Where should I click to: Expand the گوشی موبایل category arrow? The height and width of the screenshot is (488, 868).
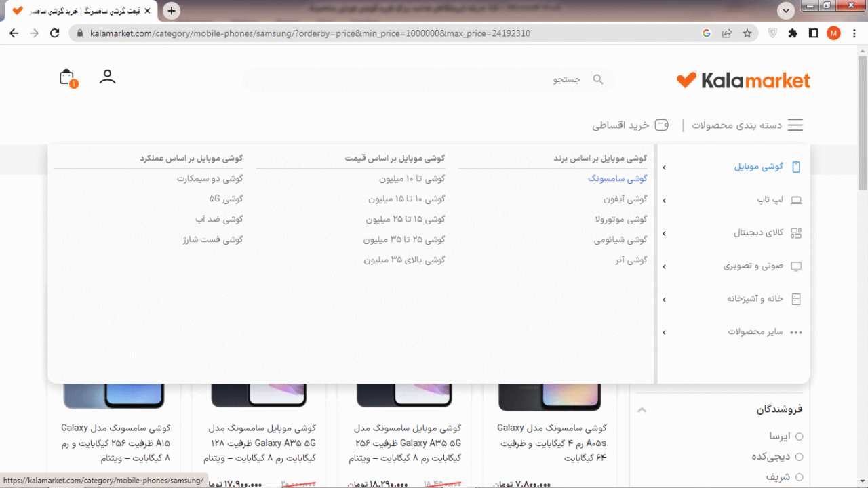pyautogui.click(x=664, y=167)
